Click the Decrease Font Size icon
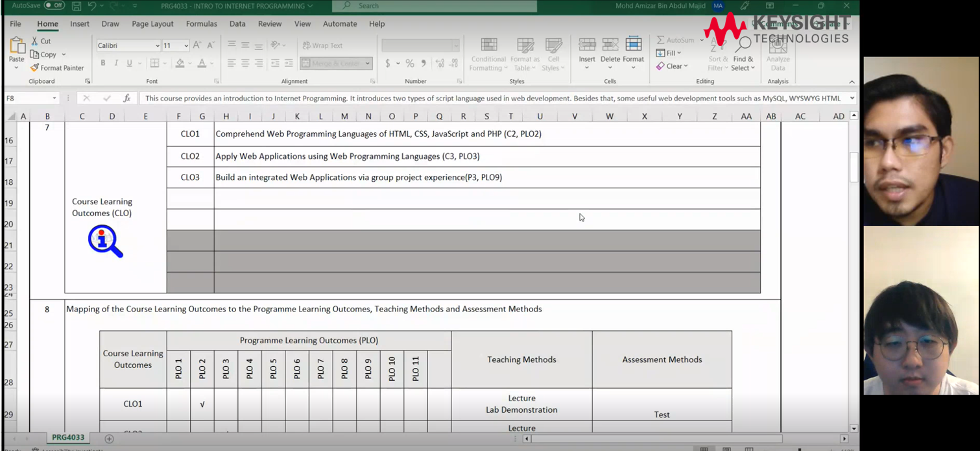980x451 pixels. pyautogui.click(x=211, y=45)
